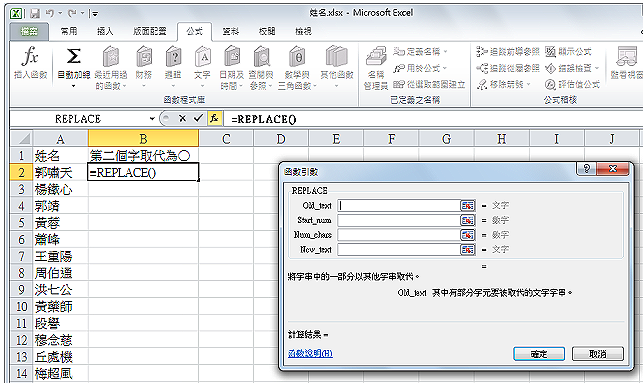
Task: Expand the Name Box dropdown arrow
Action: [152, 119]
